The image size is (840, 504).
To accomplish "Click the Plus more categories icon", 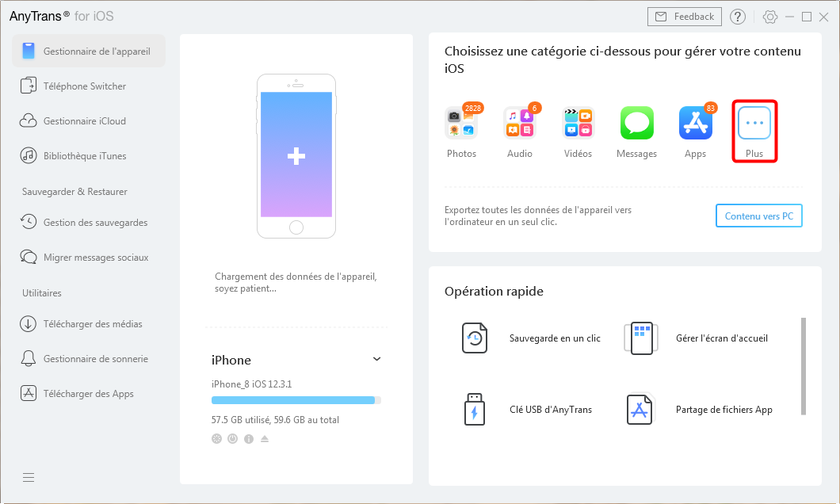I will point(754,124).
